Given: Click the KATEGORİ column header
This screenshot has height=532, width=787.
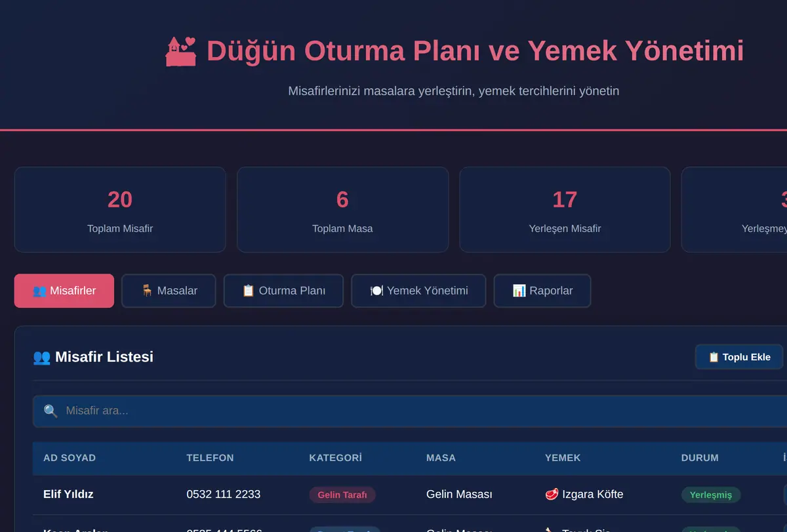Looking at the screenshot, I should 335,458.
